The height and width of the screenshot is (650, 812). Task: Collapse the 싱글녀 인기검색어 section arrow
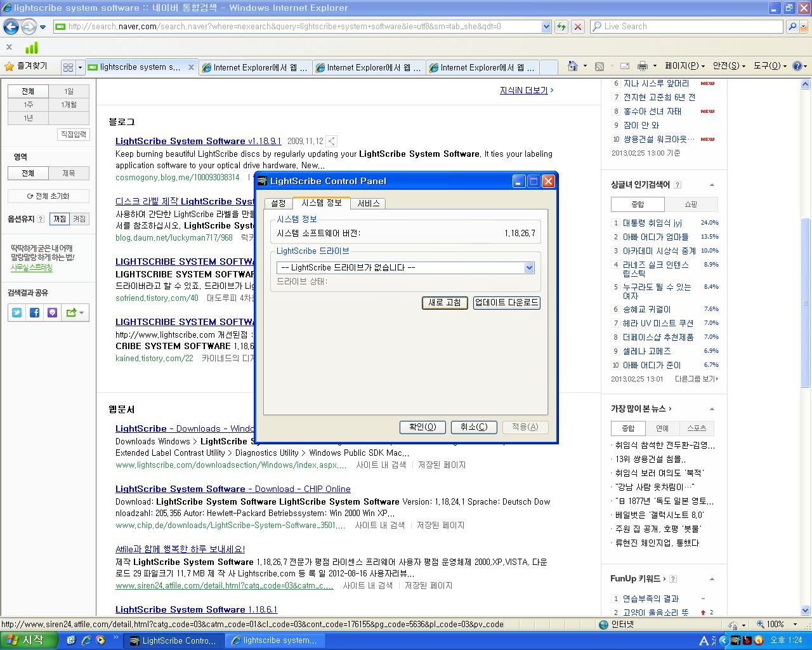tap(712, 185)
